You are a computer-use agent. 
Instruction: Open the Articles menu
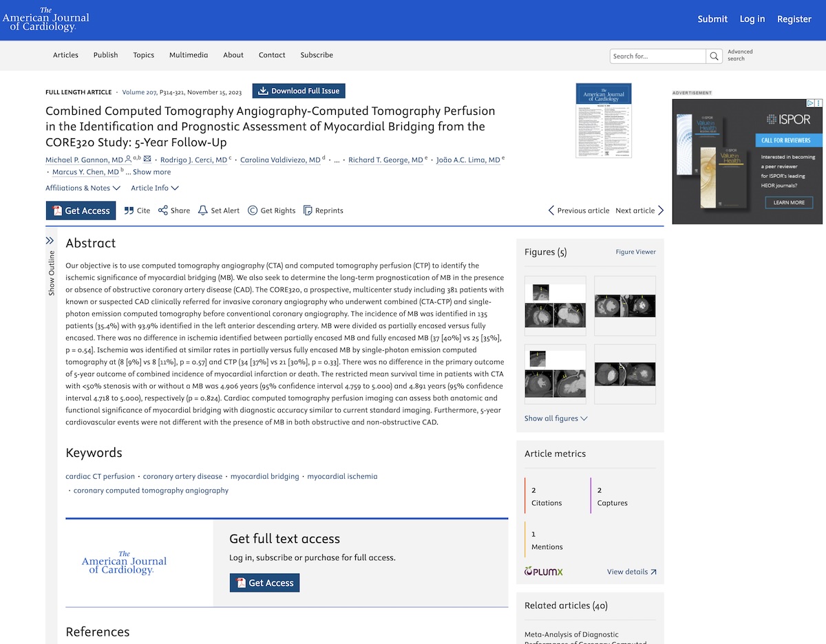(65, 55)
